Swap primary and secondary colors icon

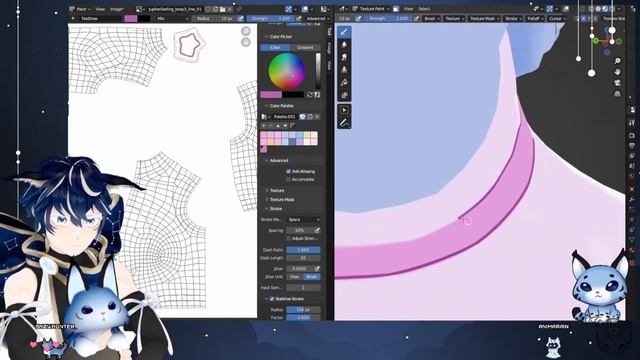coord(310,95)
